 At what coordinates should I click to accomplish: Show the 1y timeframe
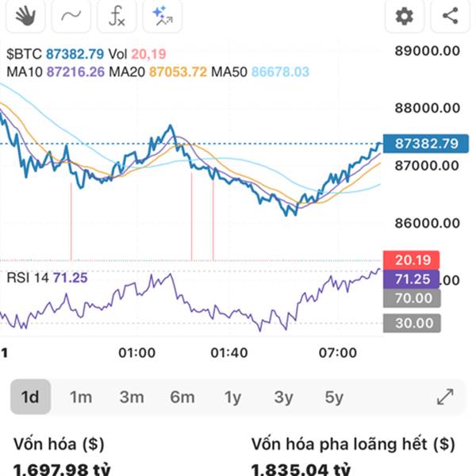pos(232,397)
